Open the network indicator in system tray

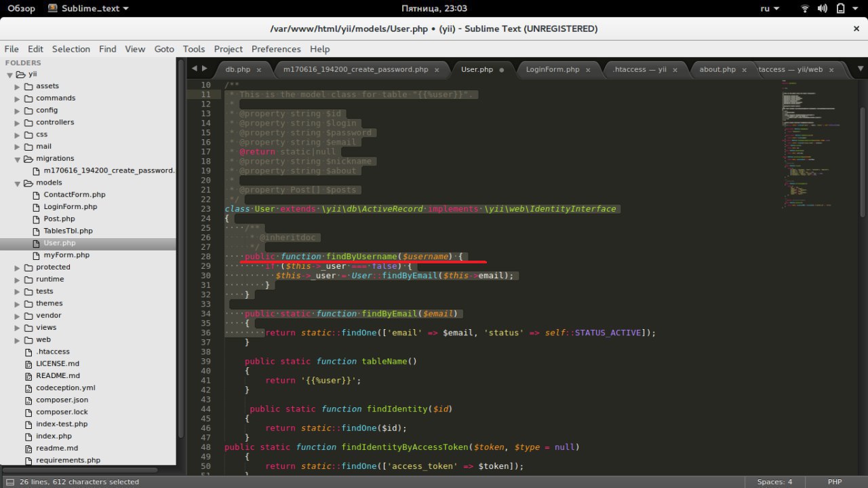tap(805, 9)
